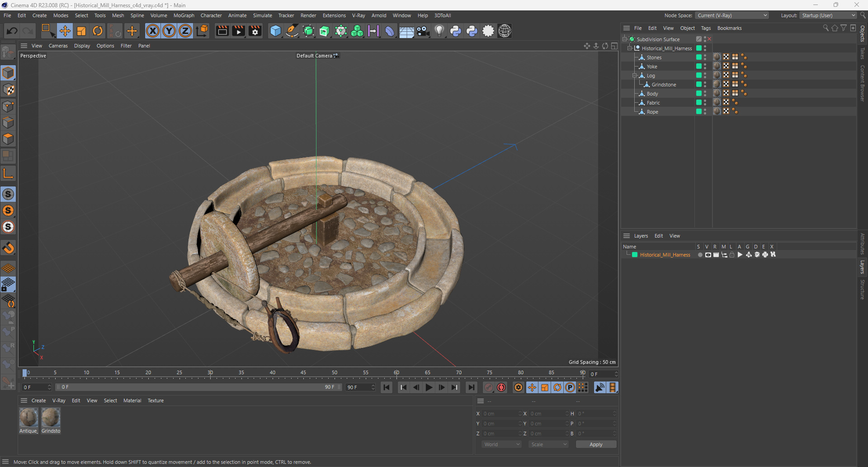The image size is (868, 467).
Task: Play the animation forward
Action: [x=429, y=387]
